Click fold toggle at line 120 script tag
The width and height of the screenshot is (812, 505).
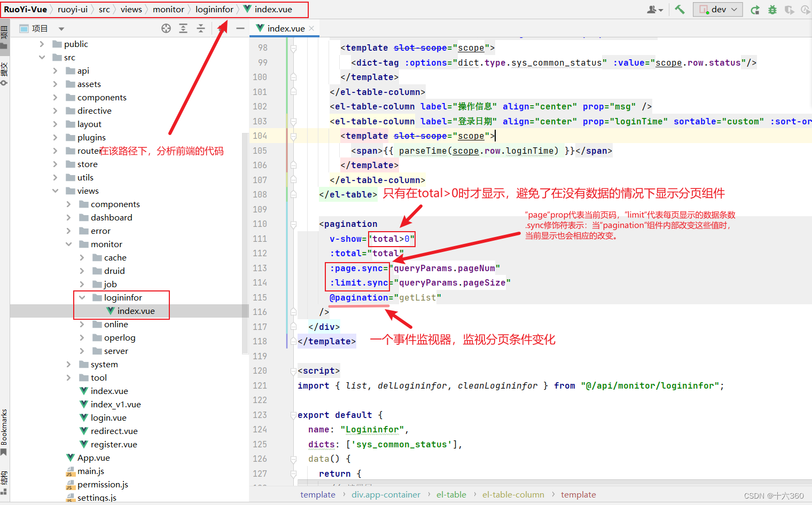point(293,371)
